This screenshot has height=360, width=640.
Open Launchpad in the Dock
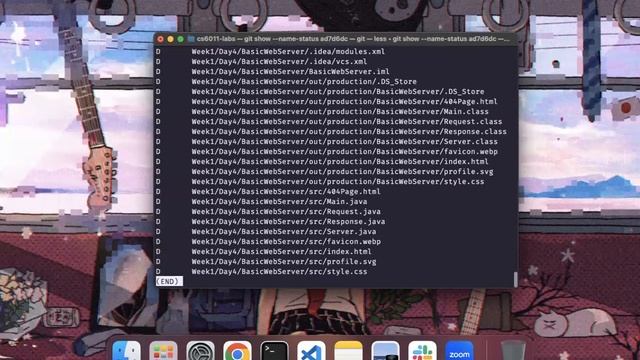click(163, 351)
